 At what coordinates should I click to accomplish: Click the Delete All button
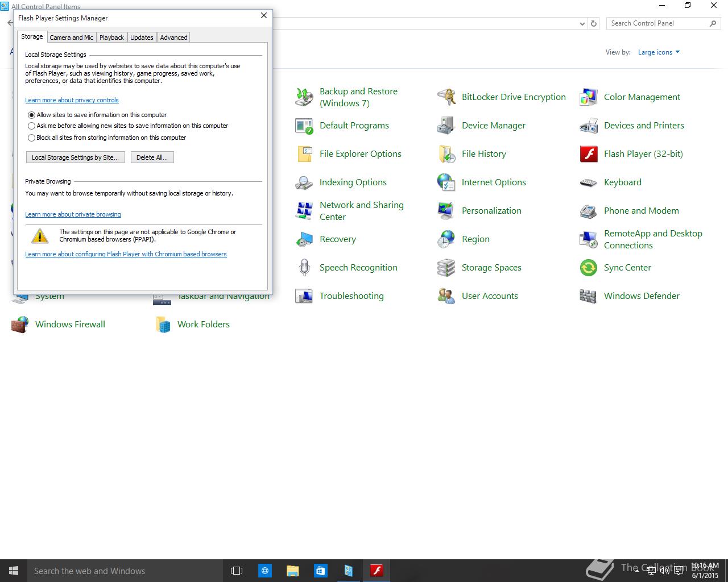[x=152, y=157]
